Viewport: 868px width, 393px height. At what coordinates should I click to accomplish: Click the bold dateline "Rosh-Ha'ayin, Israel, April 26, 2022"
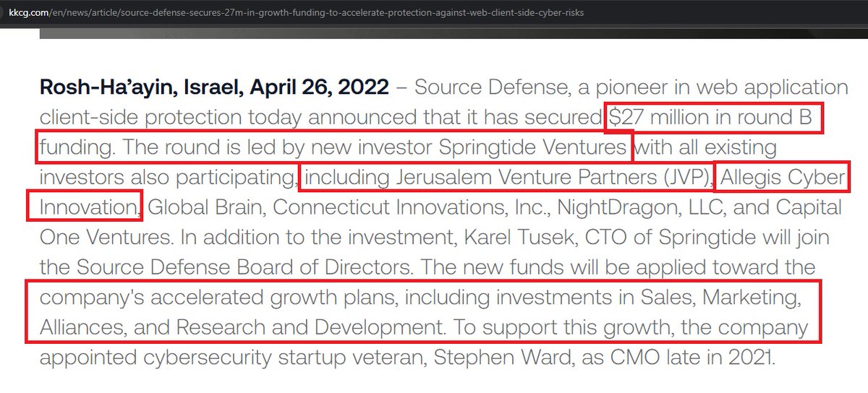(214, 88)
